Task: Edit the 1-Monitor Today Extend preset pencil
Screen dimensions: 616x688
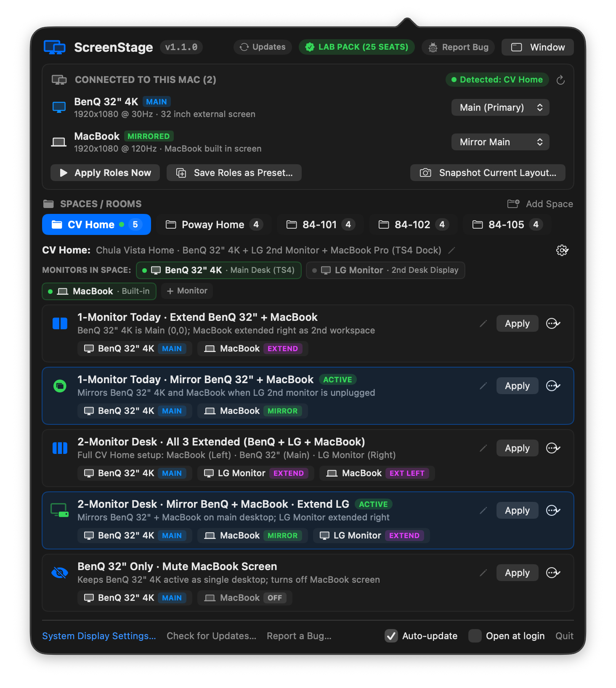Action: 483,323
